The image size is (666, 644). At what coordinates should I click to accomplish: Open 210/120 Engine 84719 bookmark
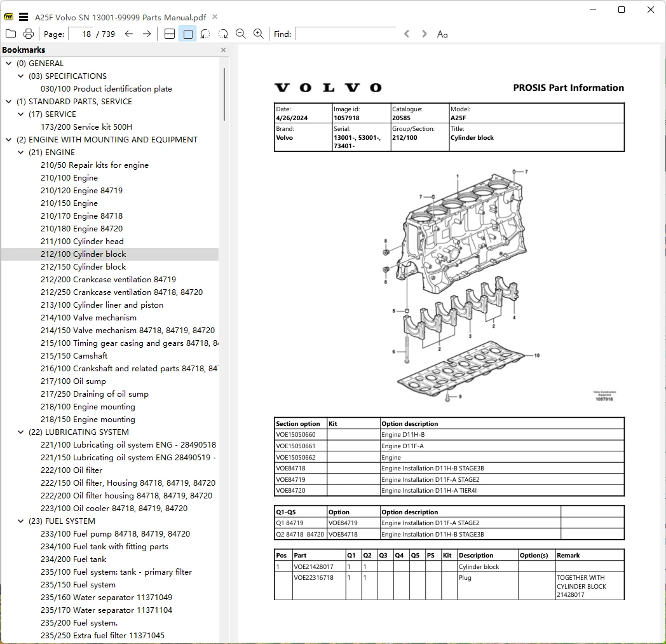(81, 191)
